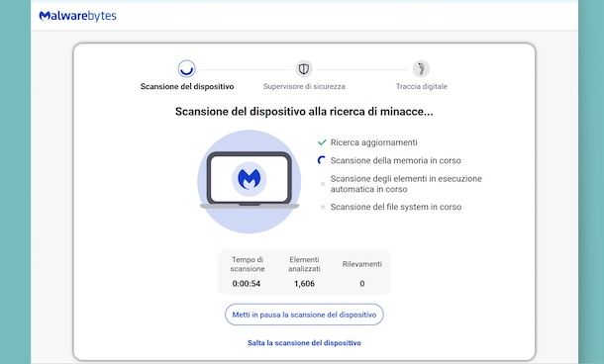The height and width of the screenshot is (364, 604).
Task: Click the Rilevamenti label
Action: pyautogui.click(x=362, y=264)
